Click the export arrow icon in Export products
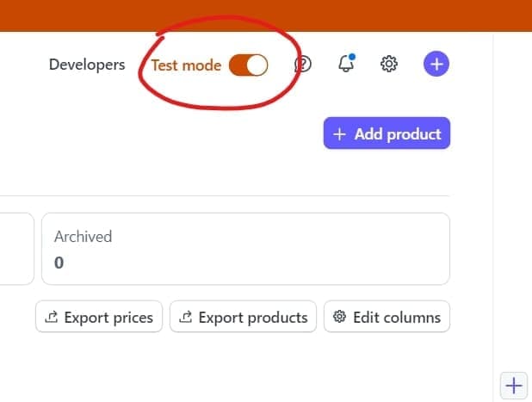This screenshot has height=402, width=532. pos(186,317)
